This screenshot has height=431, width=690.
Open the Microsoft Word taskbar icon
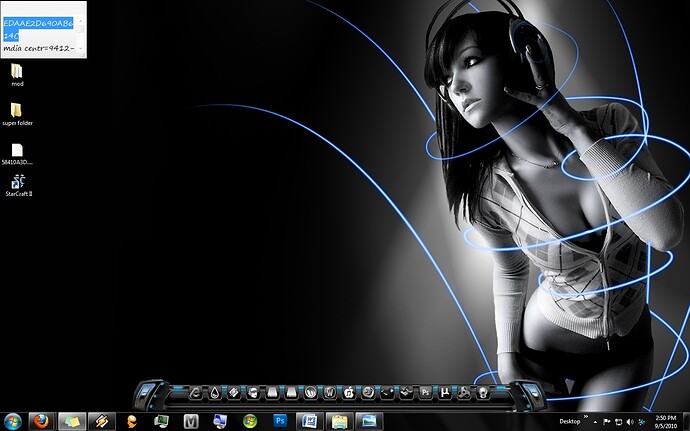pyautogui.click(x=309, y=421)
